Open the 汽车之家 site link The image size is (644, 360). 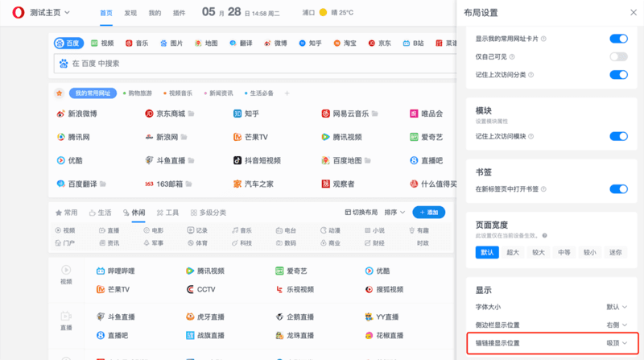(254, 184)
